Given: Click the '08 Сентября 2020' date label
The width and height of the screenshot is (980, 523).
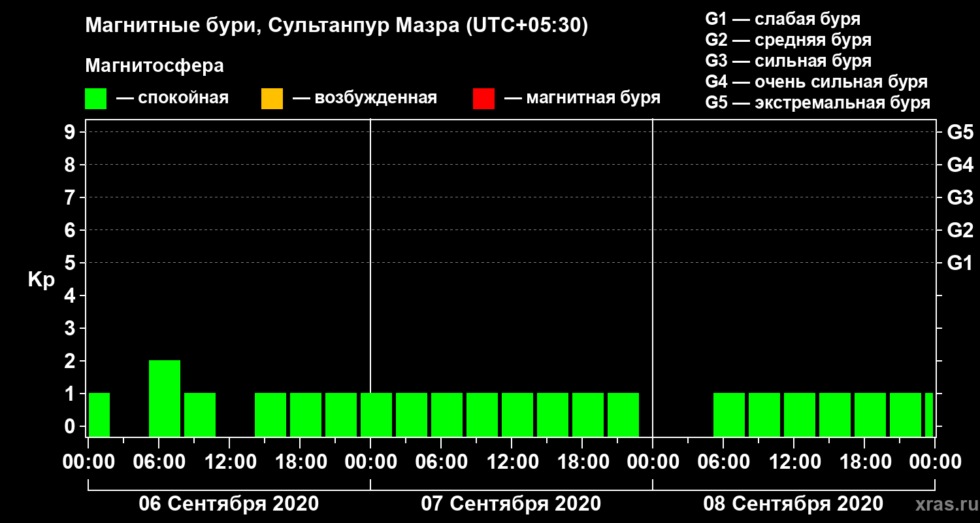Looking at the screenshot, I should (793, 504).
